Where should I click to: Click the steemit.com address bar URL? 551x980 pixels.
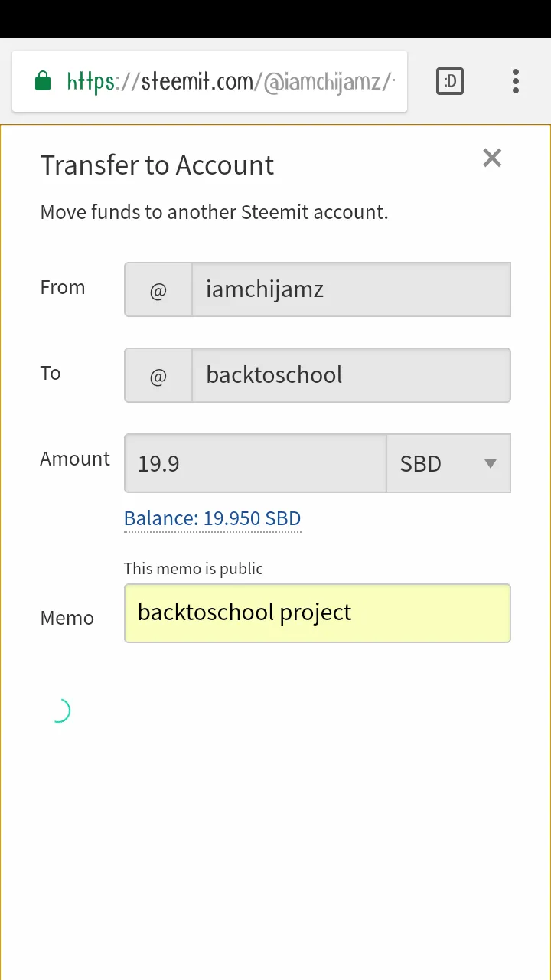[x=231, y=81]
